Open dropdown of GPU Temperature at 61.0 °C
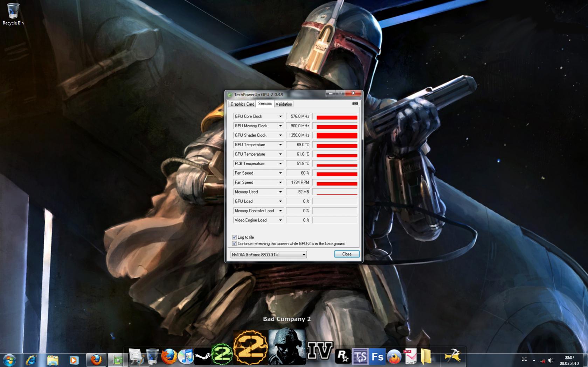This screenshot has width=588, height=367. (280, 154)
